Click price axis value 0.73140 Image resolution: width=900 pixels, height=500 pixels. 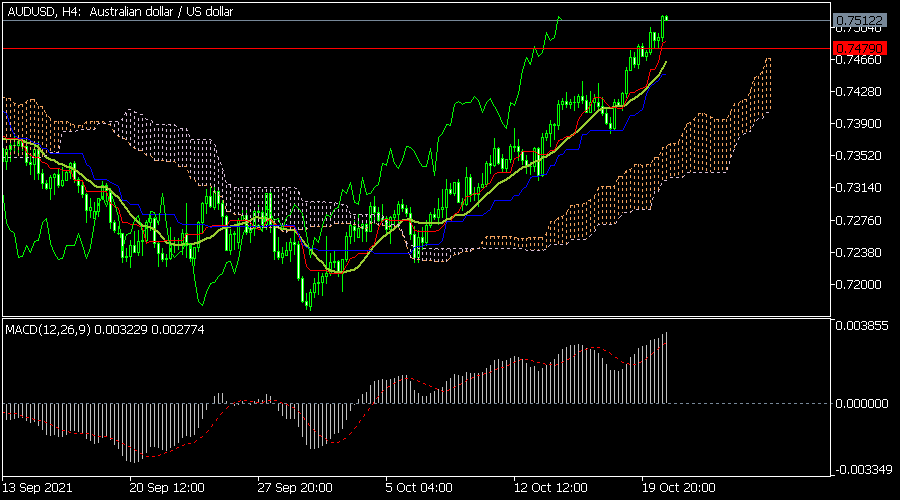(x=858, y=188)
